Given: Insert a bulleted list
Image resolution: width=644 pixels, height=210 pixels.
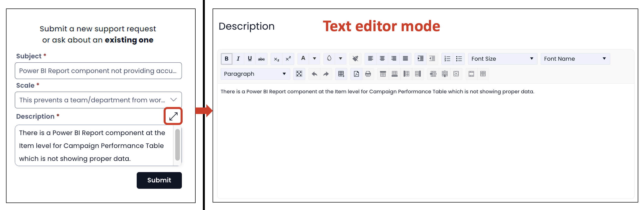Looking at the screenshot, I should click(459, 59).
